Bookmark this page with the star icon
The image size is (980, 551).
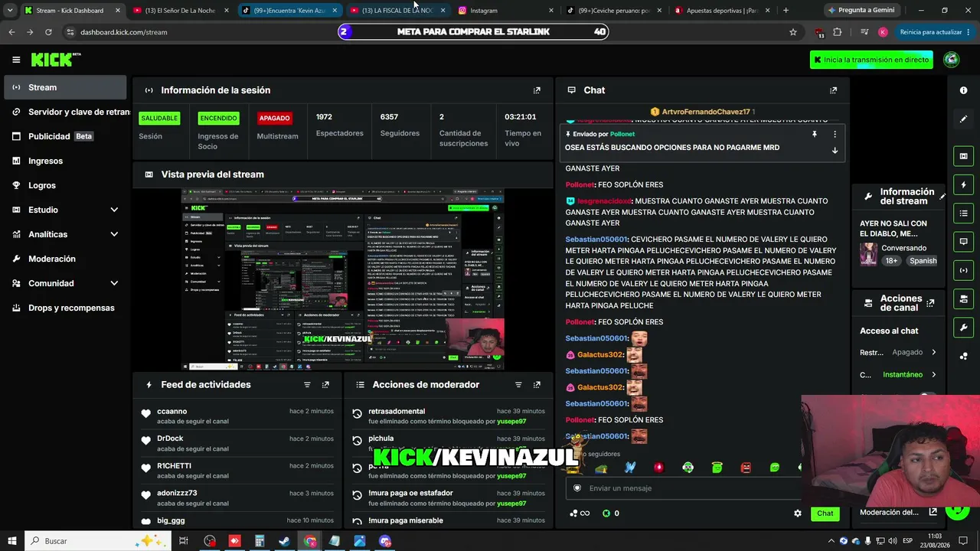(x=793, y=32)
